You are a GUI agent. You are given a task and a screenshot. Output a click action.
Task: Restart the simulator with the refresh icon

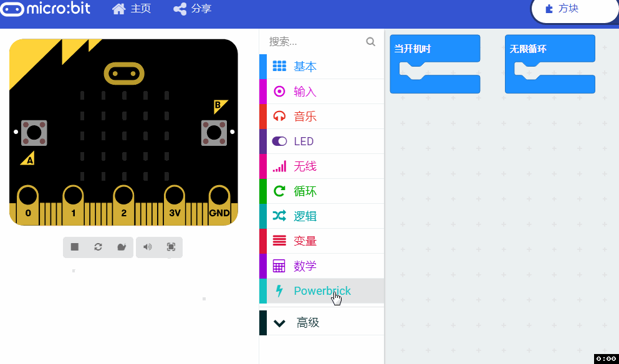click(98, 247)
